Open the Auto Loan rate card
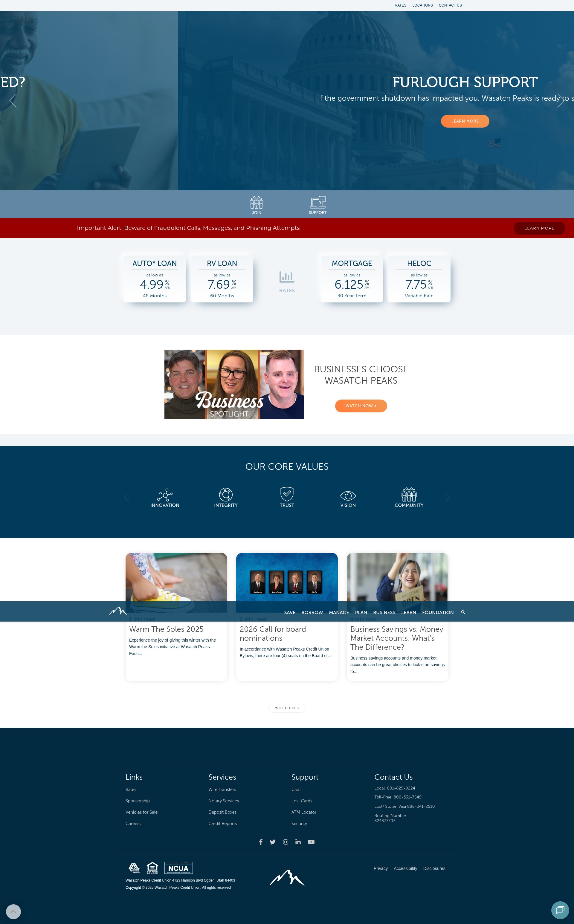574x924 pixels. [155, 279]
